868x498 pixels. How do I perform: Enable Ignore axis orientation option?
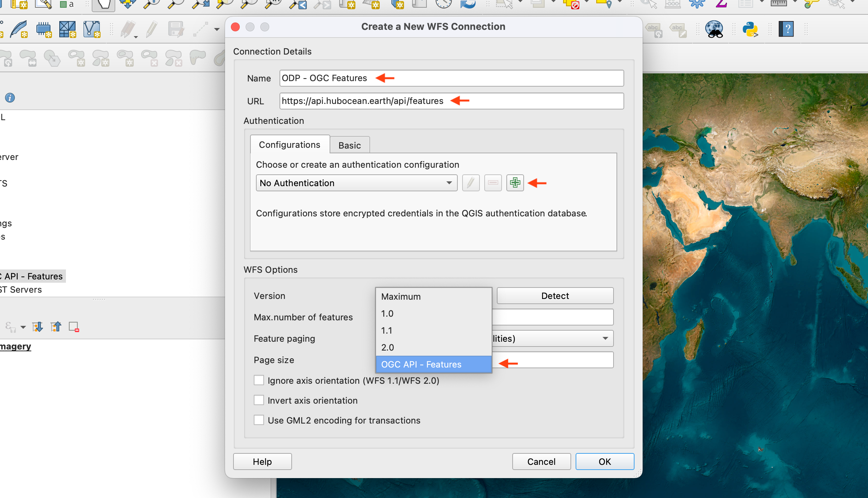click(259, 380)
